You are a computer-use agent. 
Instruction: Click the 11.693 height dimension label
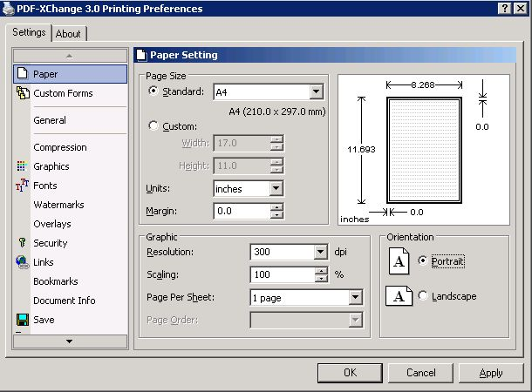coord(361,150)
